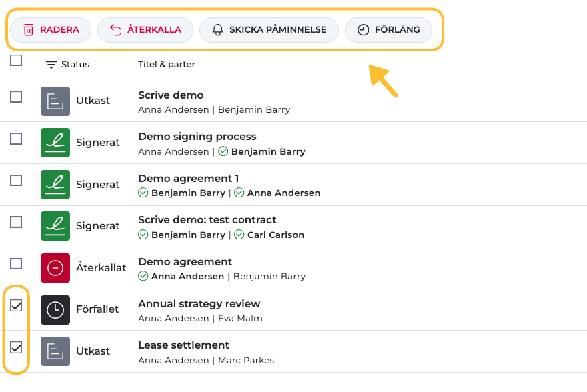Click SKICKA PÅMINNELSE reminder button
This screenshot has width=587, height=392.
269,30
